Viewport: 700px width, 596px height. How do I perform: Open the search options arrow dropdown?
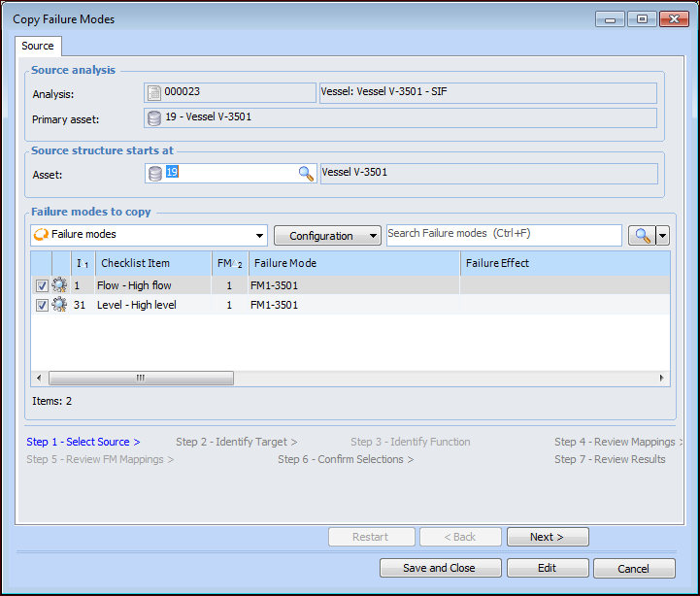pyautogui.click(x=663, y=236)
